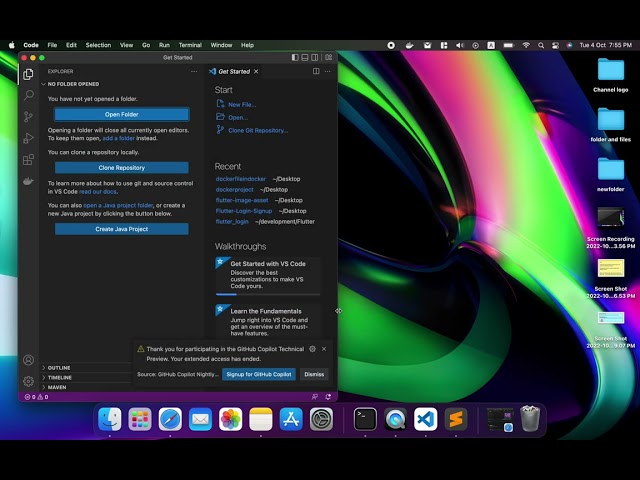Open notification settings gear icon
Viewport: 640px width, 480px height.
312,349
